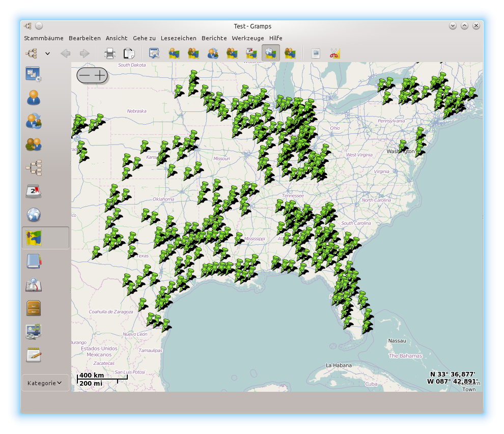Viewport: 504px width, 434px height.
Task: Click the South Carolina map label
Action: [x=356, y=223]
